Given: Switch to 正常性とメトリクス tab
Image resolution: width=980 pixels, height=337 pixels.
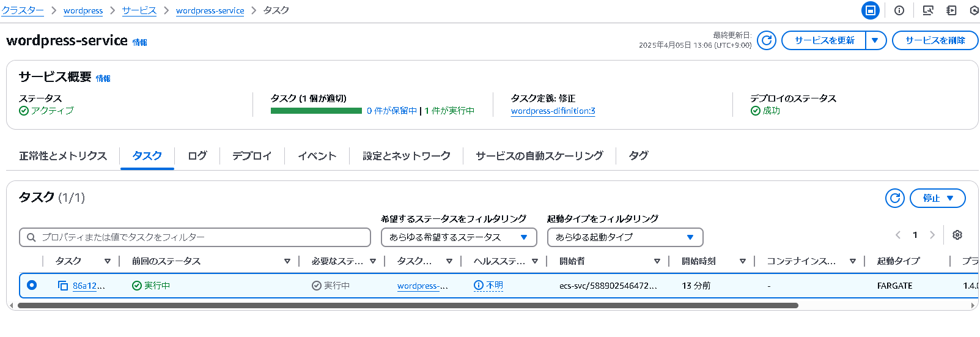Looking at the screenshot, I should pos(63,156).
